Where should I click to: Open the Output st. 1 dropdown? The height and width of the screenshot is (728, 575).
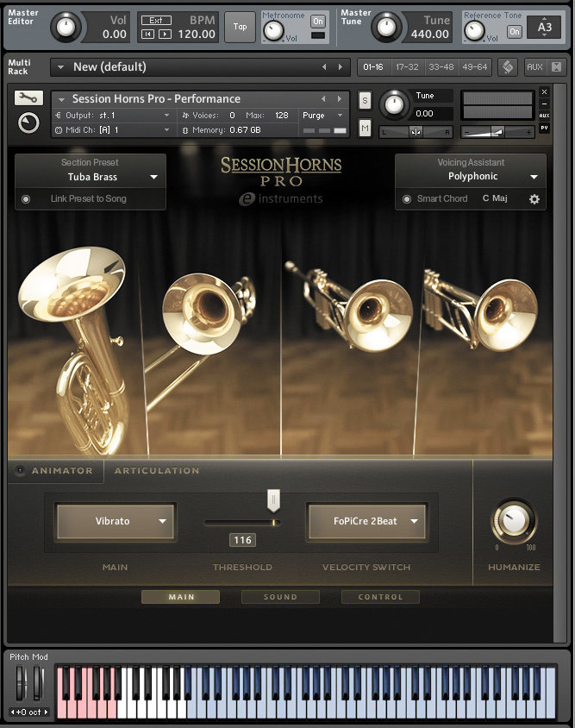pos(112,115)
